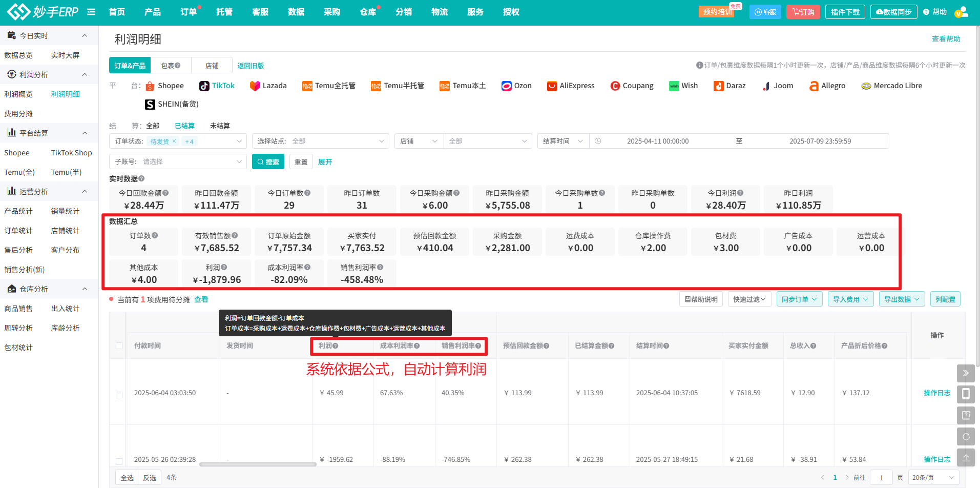
Task: Check the row dated 2025-06-04 03:03:50
Action: coord(119,395)
